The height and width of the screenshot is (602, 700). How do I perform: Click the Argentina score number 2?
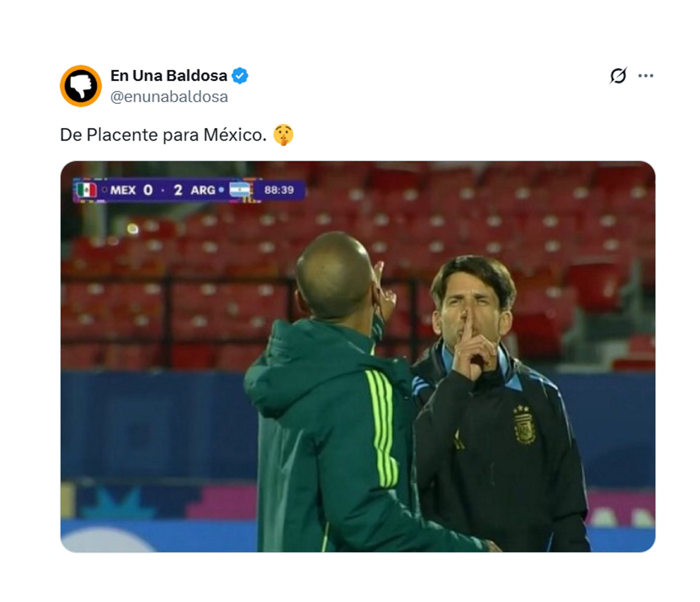(178, 190)
